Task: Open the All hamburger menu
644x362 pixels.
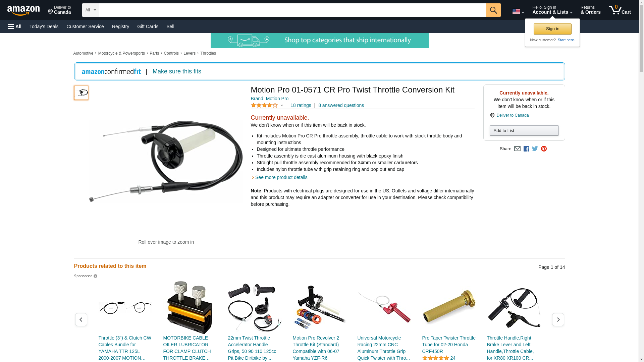Action: coord(15,26)
